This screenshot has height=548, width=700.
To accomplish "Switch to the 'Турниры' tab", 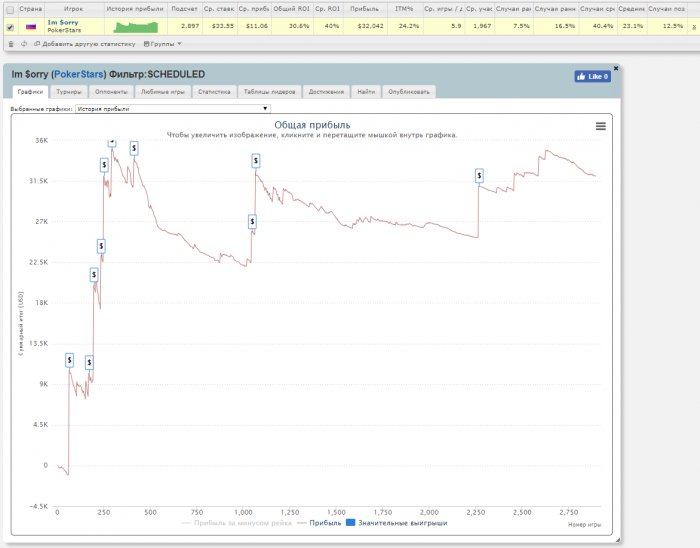I will [69, 91].
